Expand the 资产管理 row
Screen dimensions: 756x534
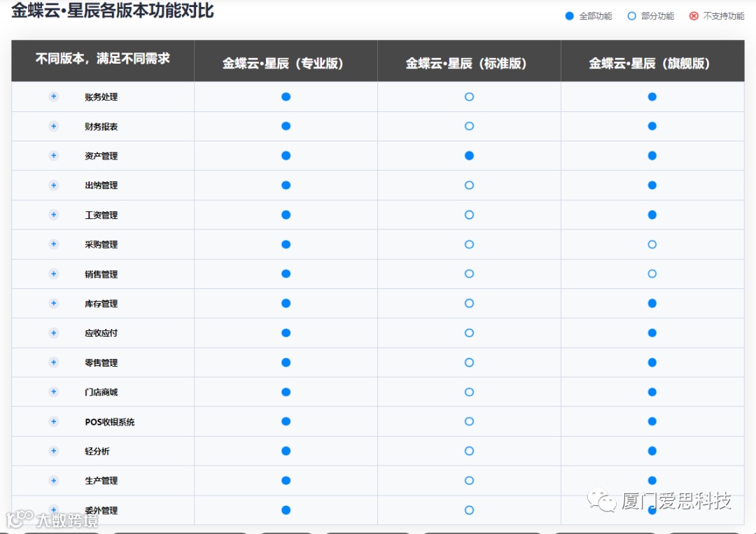click(53, 155)
